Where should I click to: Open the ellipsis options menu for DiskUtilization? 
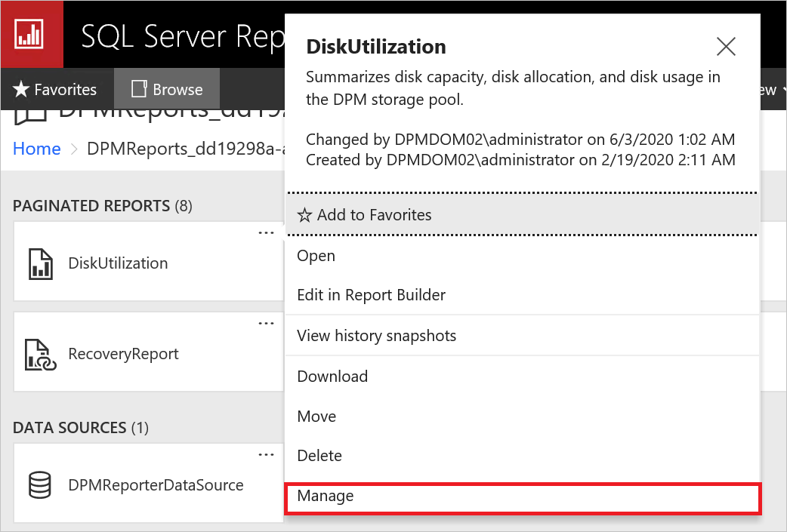266,232
